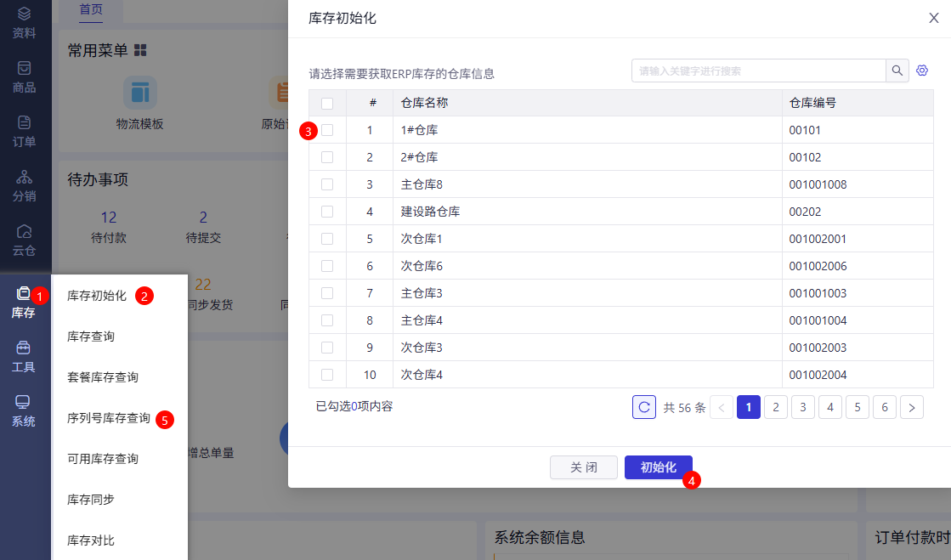The image size is (951, 560).
Task: Click the keyword search input field
Action: (758, 71)
